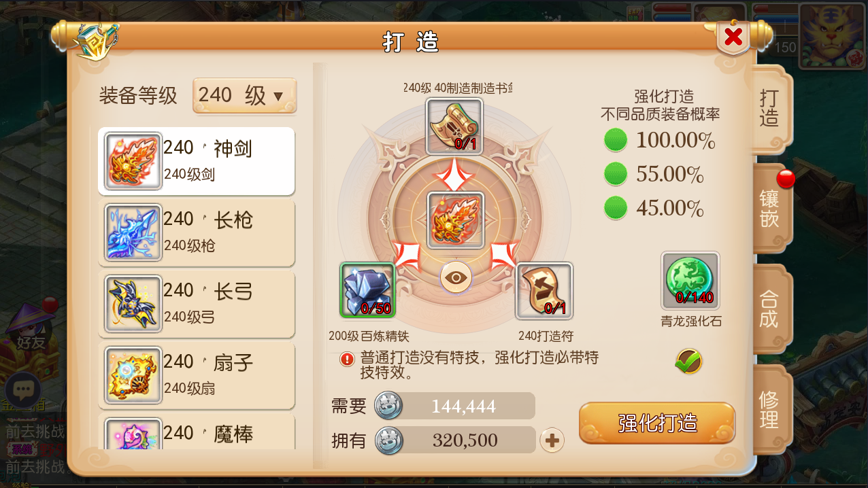Screen dimensions: 868x488
Task: Open the 装备等级 240级 dropdown
Action: (245, 95)
